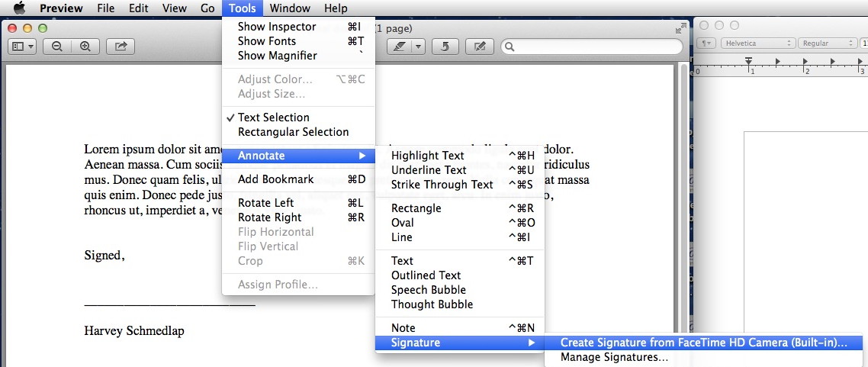Screen dimensions: 868x367
Task: Click the indent marker on TextEdit ruler
Action: [748, 60]
